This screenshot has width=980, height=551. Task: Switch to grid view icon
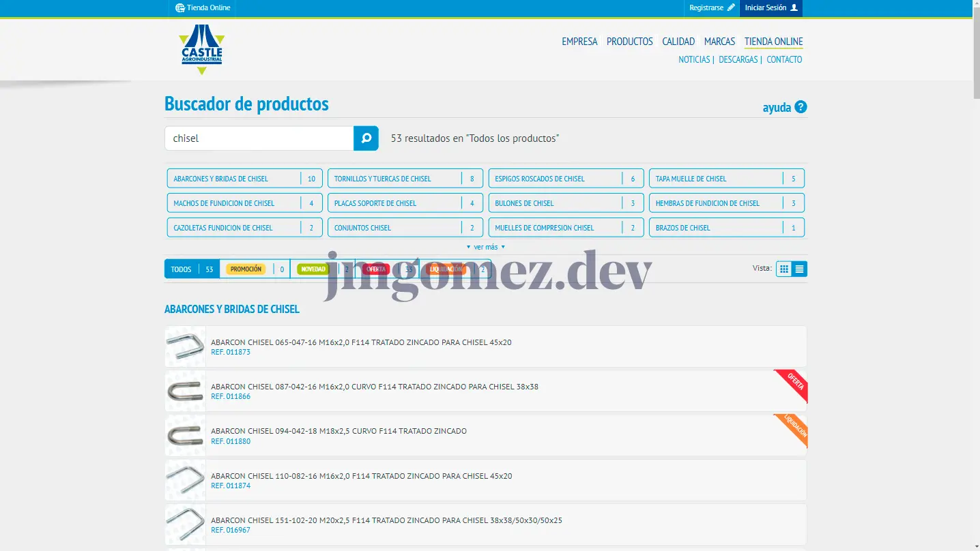coord(783,269)
